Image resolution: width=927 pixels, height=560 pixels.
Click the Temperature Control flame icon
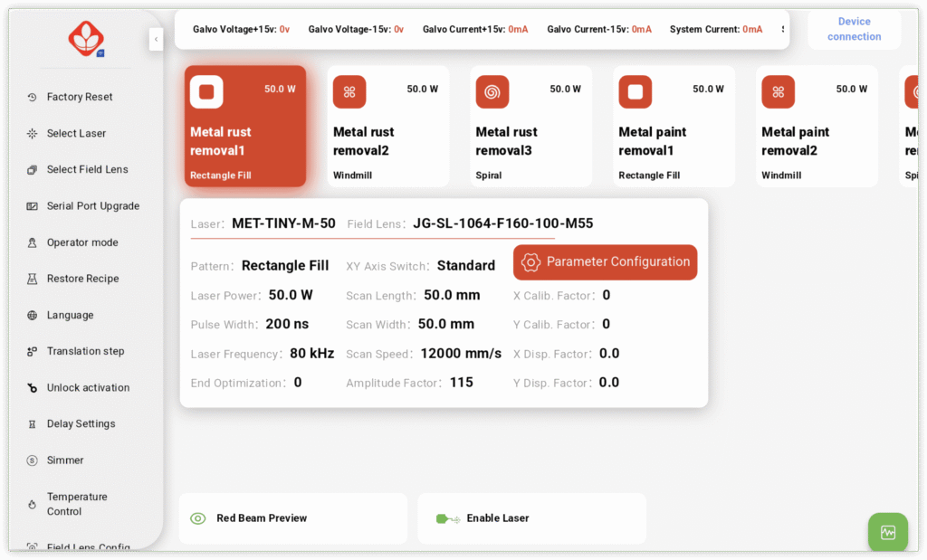click(32, 504)
